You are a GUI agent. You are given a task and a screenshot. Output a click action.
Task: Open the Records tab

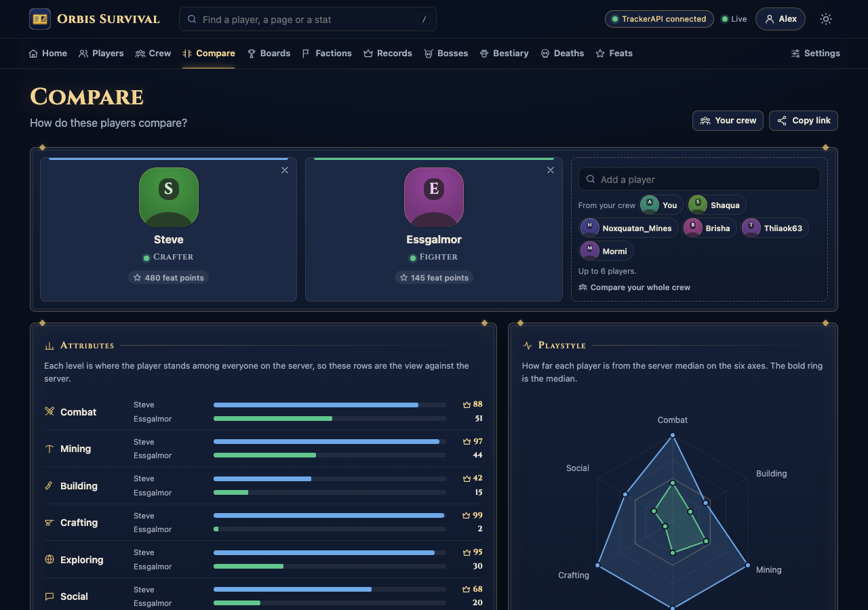[x=388, y=54]
